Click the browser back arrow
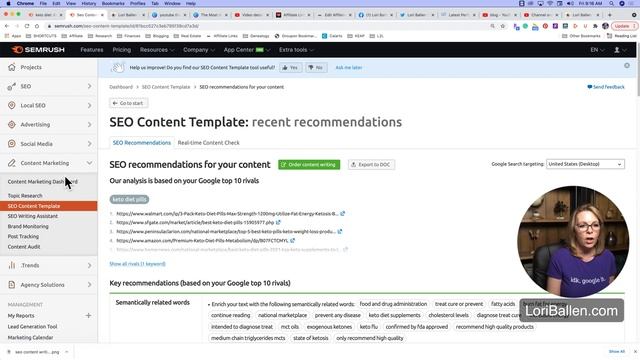Viewport: 640px width, 360px height. click(x=7, y=26)
